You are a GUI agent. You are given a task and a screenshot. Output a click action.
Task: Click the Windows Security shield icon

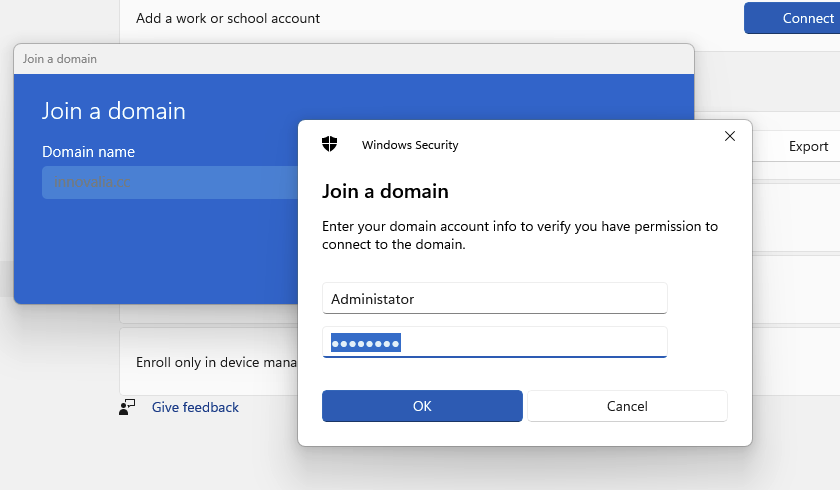pyautogui.click(x=329, y=144)
